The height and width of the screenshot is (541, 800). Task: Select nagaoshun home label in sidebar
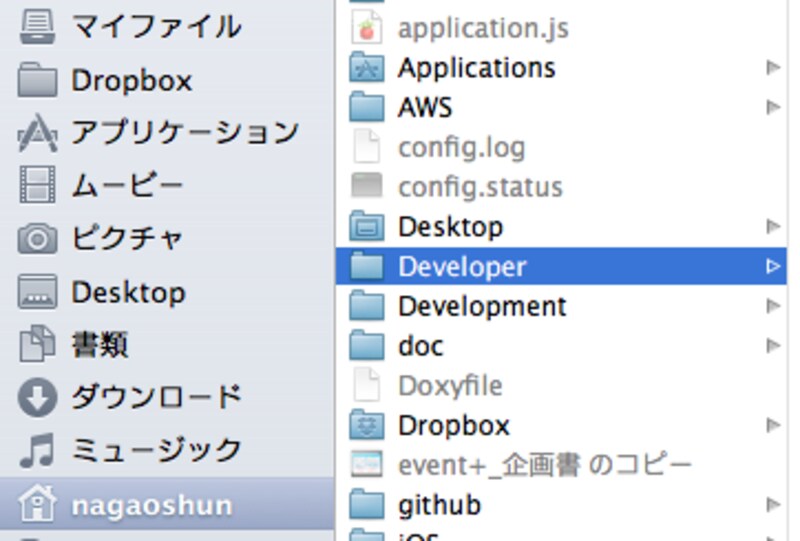(152, 506)
